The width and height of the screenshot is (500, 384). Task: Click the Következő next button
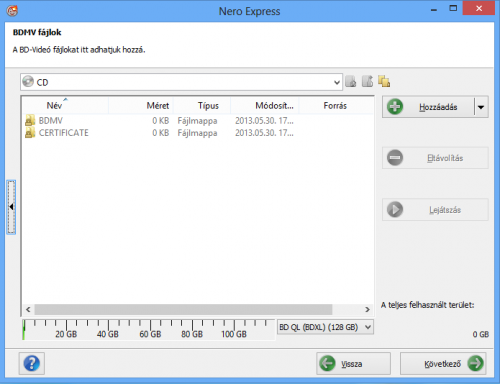tap(443, 364)
